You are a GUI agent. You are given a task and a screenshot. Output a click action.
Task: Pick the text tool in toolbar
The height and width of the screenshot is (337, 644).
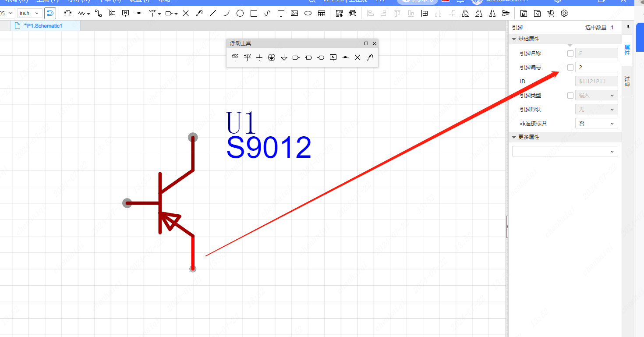pos(281,13)
